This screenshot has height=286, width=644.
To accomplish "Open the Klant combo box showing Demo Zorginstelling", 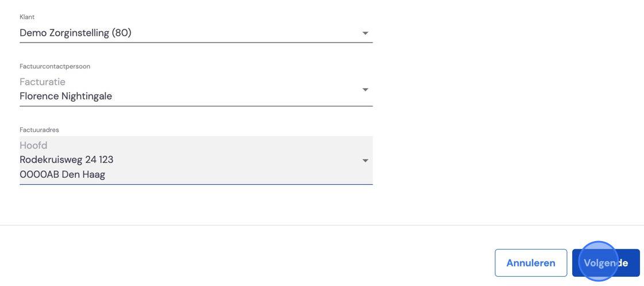I will pyautogui.click(x=196, y=33).
